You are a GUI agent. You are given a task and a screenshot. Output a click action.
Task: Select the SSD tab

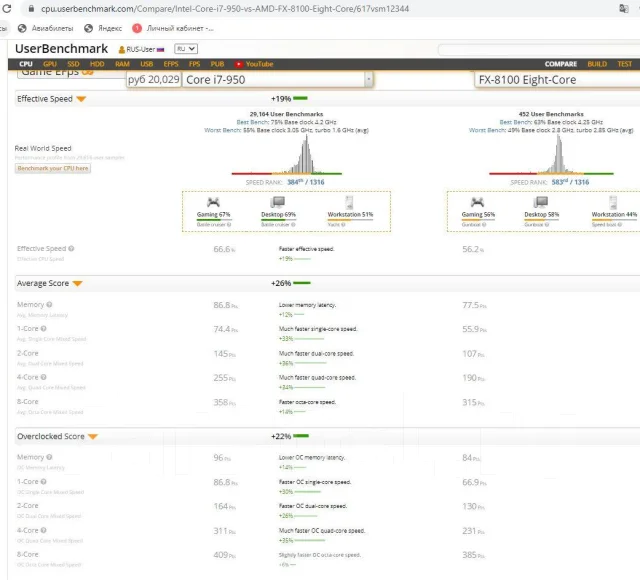pyautogui.click(x=73, y=64)
